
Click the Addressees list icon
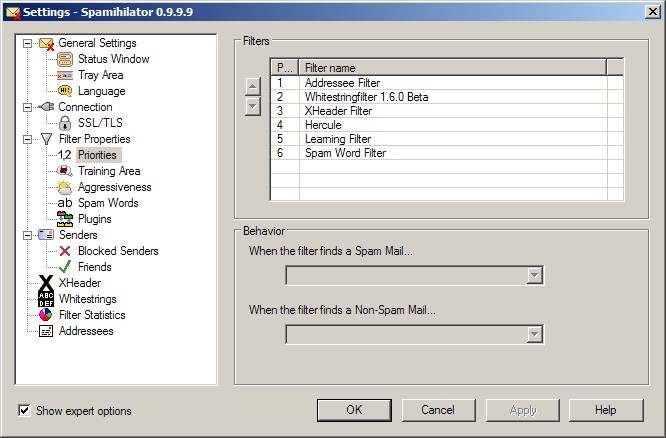(46, 331)
